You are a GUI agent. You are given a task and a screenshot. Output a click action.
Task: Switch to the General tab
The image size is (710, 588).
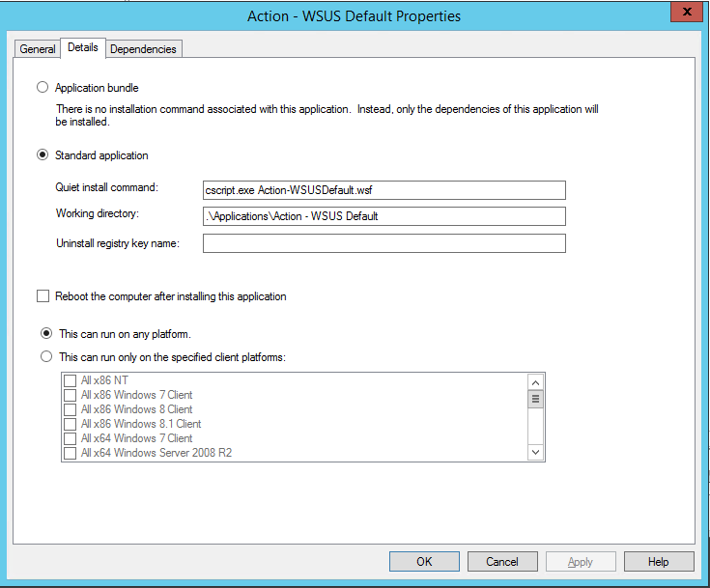click(x=38, y=49)
